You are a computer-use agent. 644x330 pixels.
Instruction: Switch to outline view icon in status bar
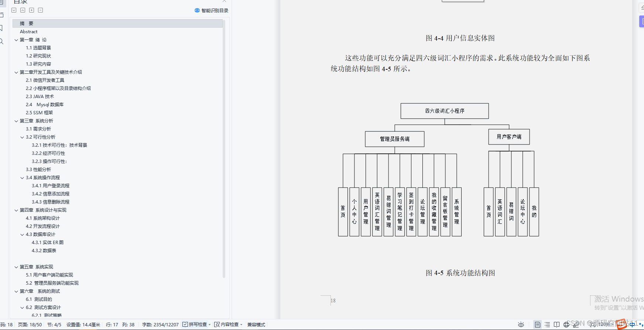(x=547, y=324)
